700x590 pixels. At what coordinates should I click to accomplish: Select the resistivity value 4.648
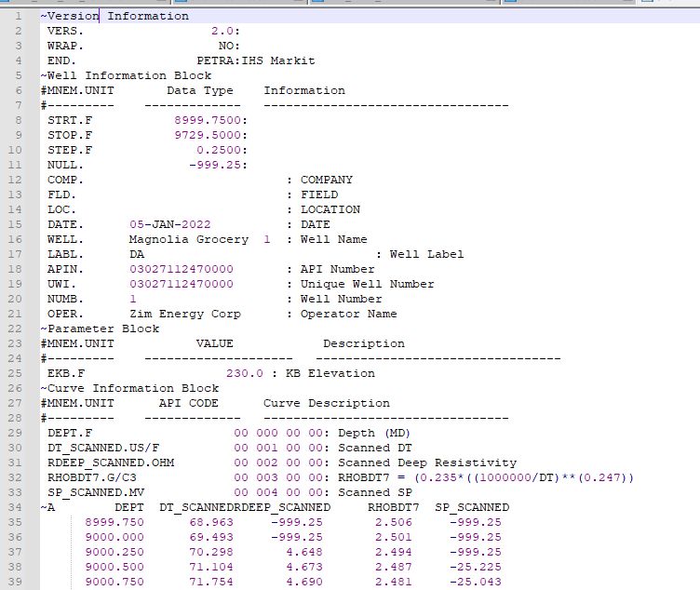pos(304,552)
